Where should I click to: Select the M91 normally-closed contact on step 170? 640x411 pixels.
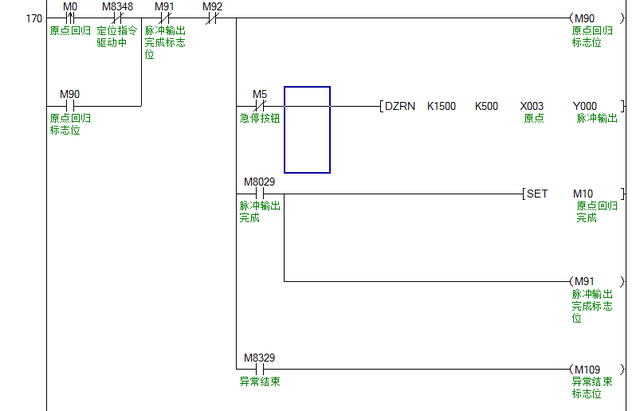[164, 18]
